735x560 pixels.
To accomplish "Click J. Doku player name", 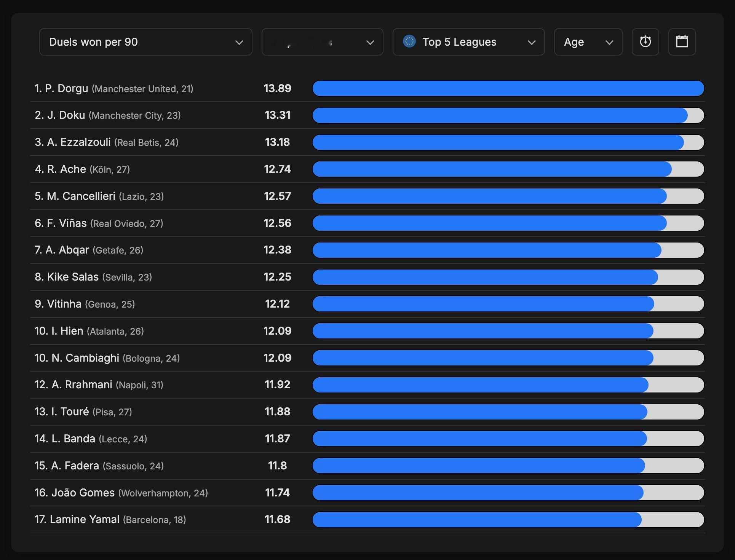I will 66,115.
